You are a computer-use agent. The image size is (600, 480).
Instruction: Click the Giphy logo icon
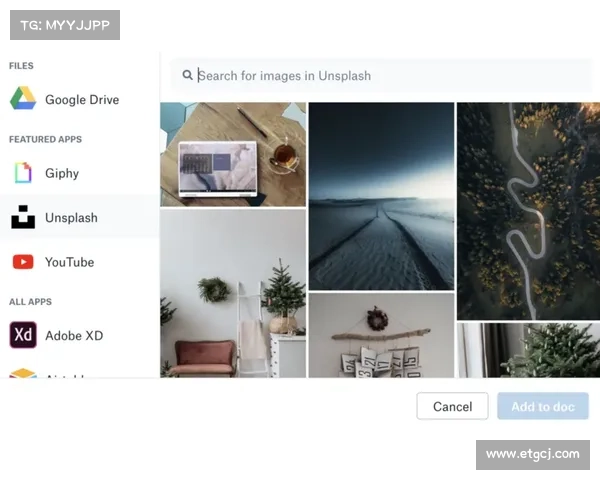click(23, 173)
